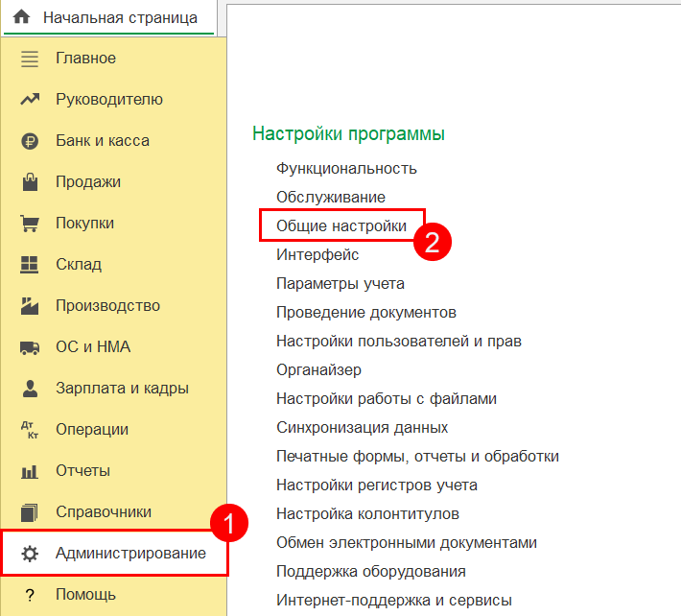Click the Помощь question mark icon
The image size is (681, 616).
pos(30,595)
